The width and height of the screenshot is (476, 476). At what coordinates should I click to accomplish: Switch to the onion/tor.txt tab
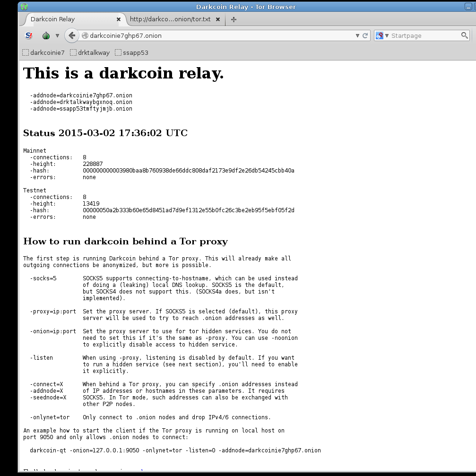pyautogui.click(x=175, y=19)
